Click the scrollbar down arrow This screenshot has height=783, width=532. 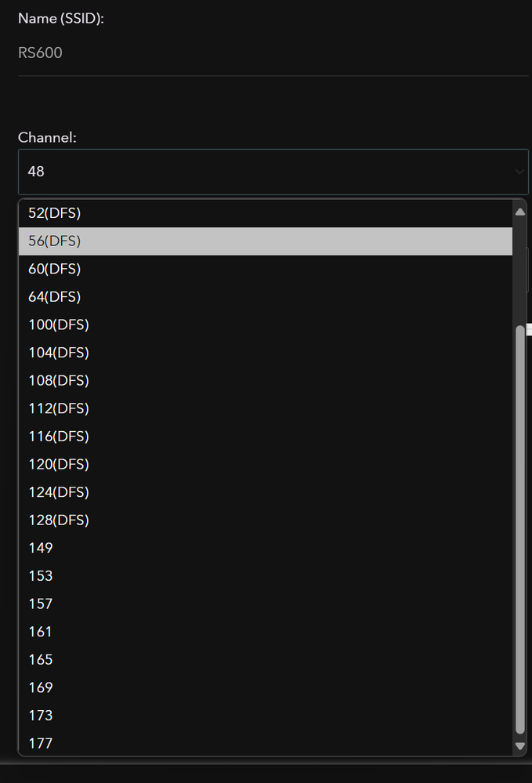(519, 746)
